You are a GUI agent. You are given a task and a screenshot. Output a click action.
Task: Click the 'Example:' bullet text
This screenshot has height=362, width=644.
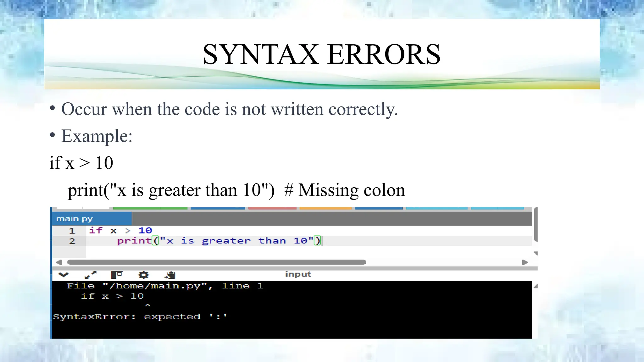[97, 136]
